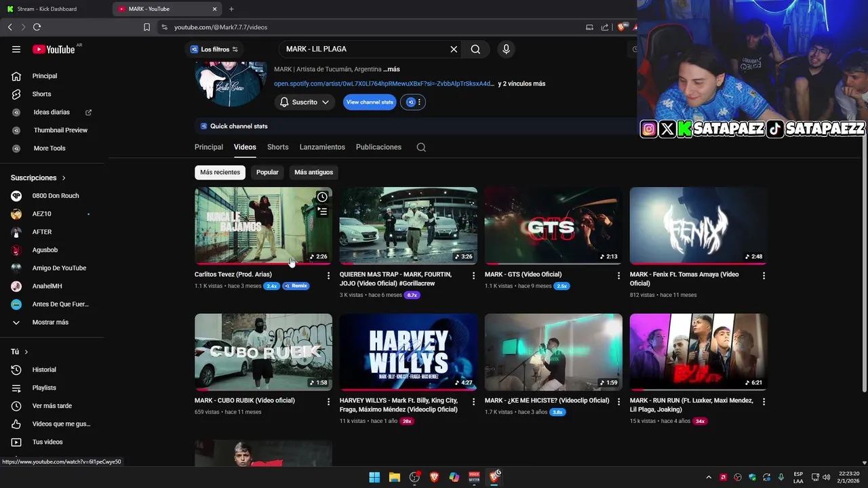Viewport: 868px width, 488px height.
Task: Show hidden system tray icons
Action: point(708,477)
